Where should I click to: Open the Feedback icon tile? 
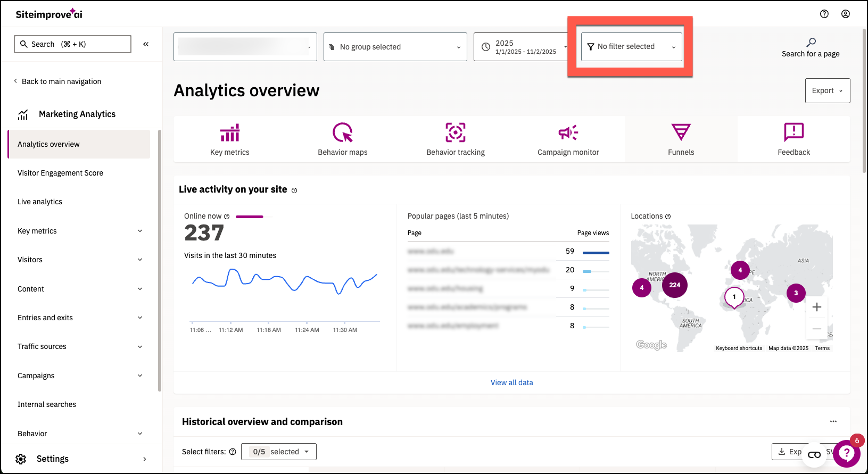tap(793, 139)
